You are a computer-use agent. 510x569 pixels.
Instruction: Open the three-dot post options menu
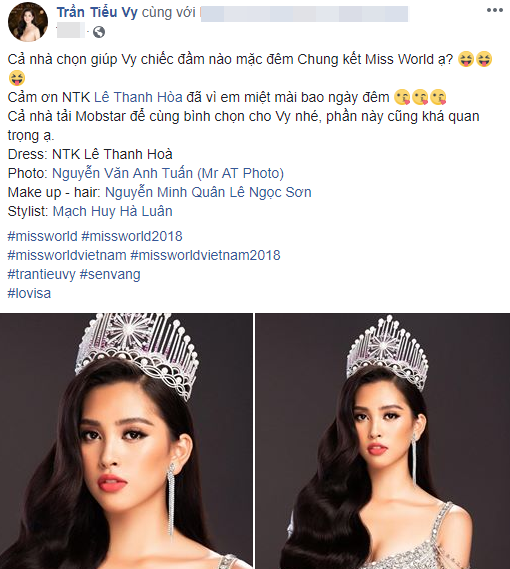click(494, 10)
